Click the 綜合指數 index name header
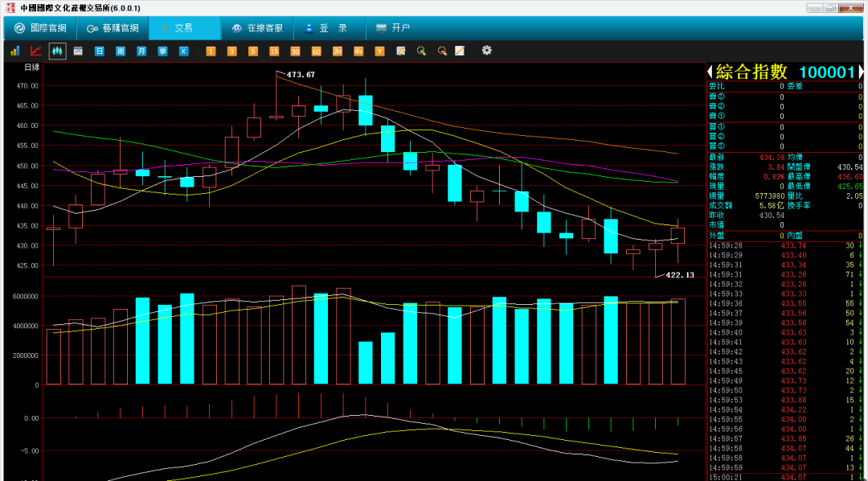Viewport: 868px width, 481px height. coord(751,72)
